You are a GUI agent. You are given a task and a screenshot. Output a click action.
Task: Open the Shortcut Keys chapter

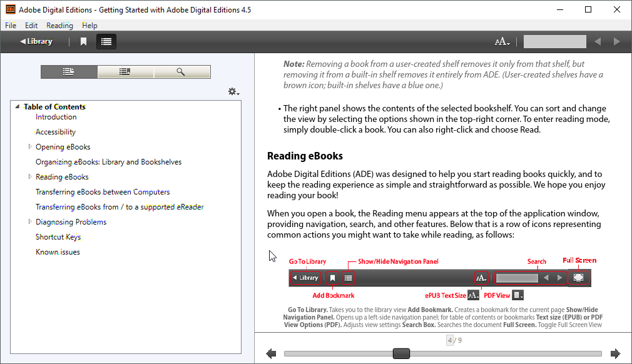point(58,237)
